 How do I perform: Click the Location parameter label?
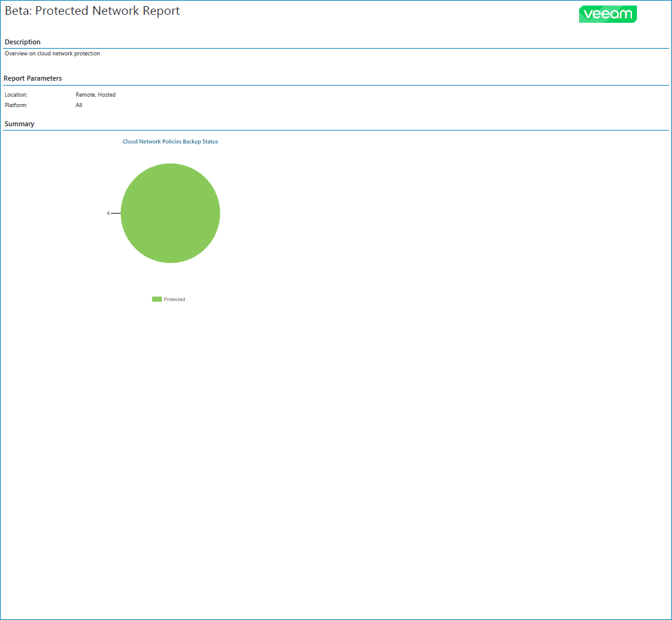(16, 95)
